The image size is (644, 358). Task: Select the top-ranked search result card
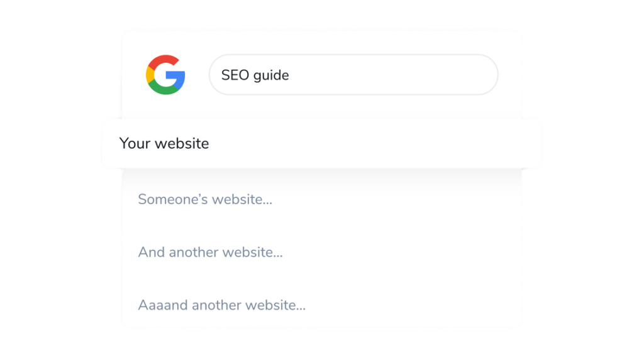(x=321, y=143)
